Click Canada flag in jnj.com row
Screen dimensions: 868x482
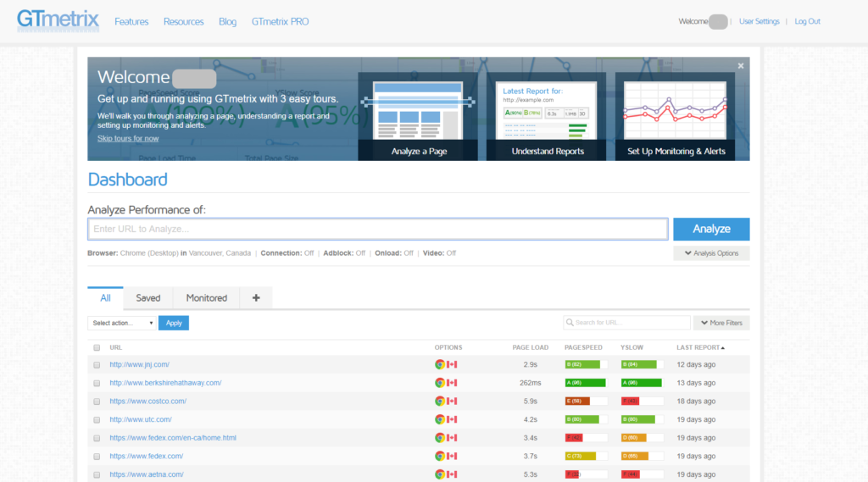click(453, 365)
